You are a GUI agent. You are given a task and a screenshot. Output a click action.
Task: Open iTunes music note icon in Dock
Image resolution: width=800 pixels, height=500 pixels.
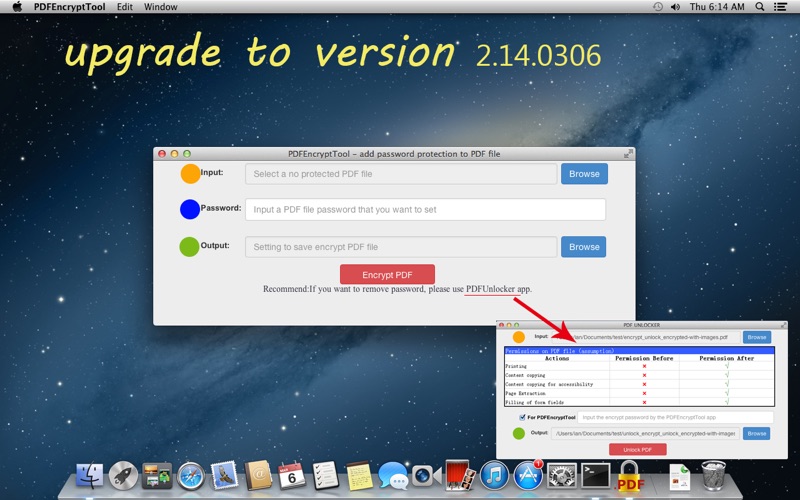[494, 476]
